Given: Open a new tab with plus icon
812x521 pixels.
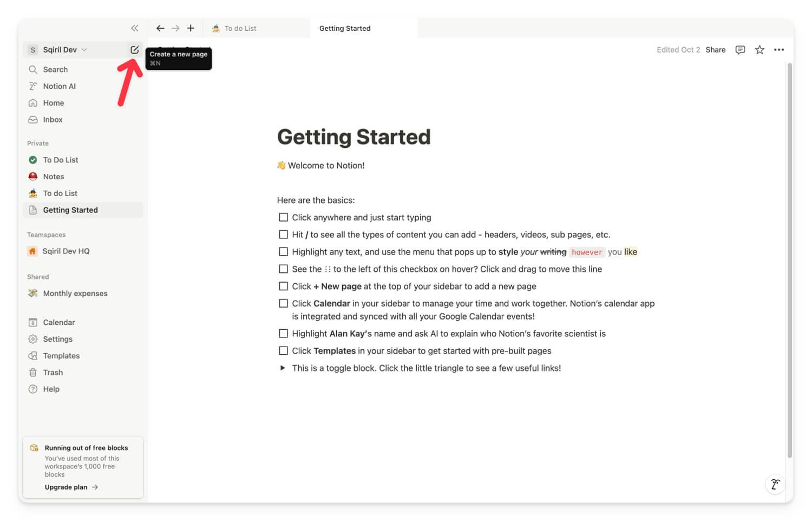Looking at the screenshot, I should (191, 28).
